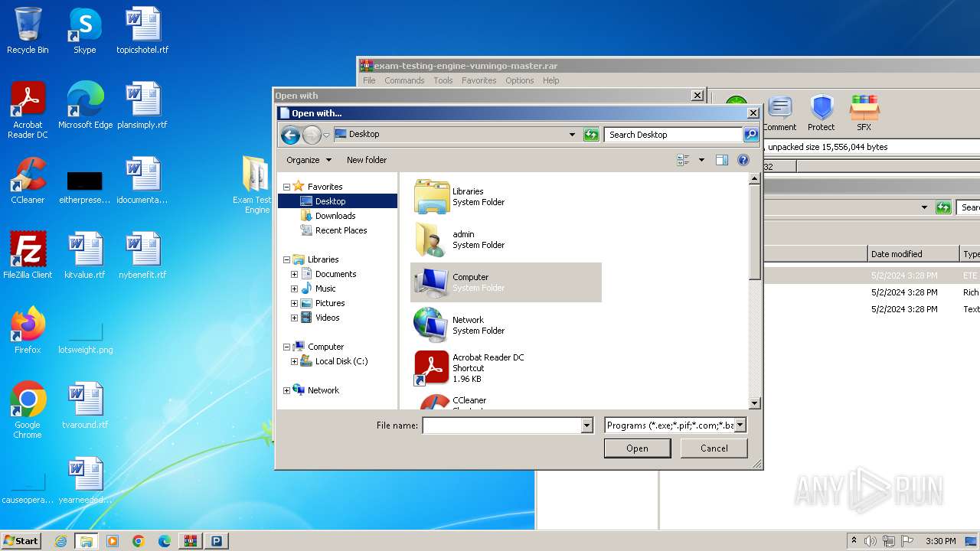This screenshot has width=980, height=551.
Task: Select CCleaner desktop shortcut
Action: (28, 181)
